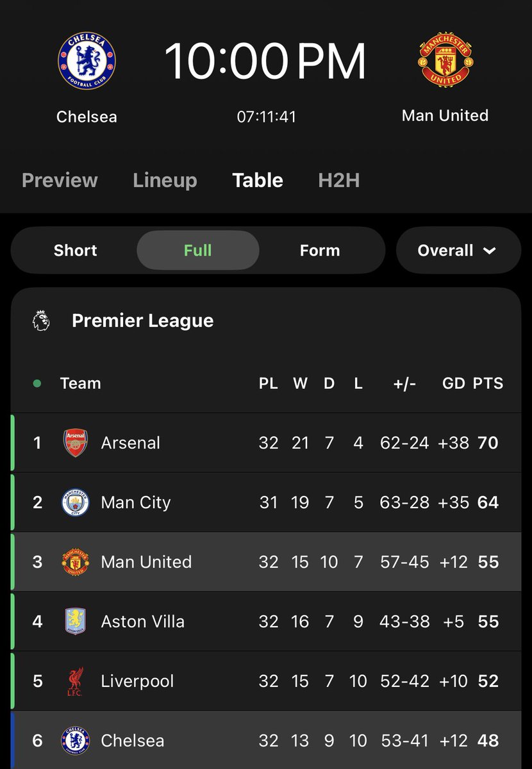This screenshot has height=769, width=532.
Task: Sort by the PTS column header
Action: (488, 383)
